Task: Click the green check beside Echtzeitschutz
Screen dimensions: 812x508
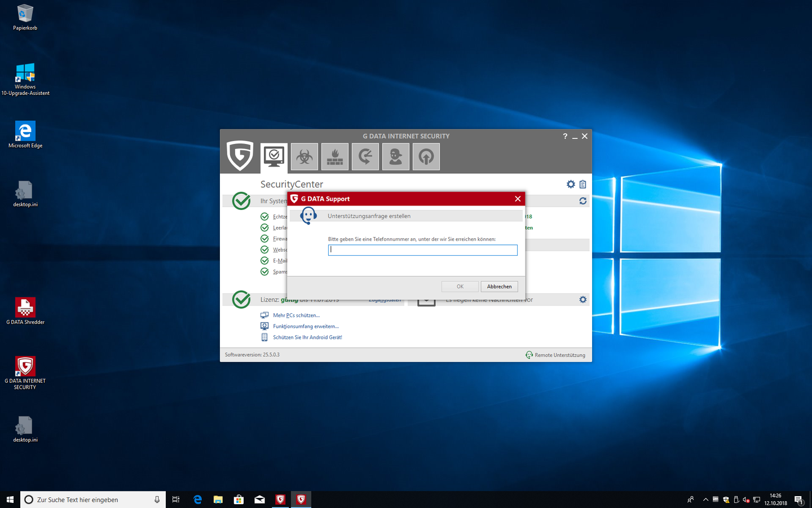Action: (x=264, y=217)
